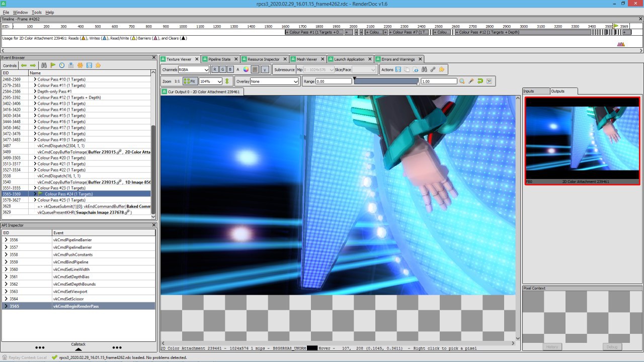Toggle the gamma display button
This screenshot has height=362, width=644.
click(x=265, y=69)
